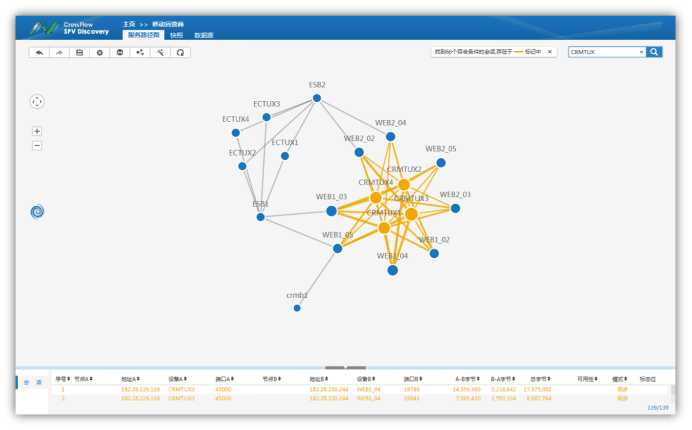Click the undo arrow in the toolbar
Viewport: 692px width, 430px height.
[x=39, y=52]
